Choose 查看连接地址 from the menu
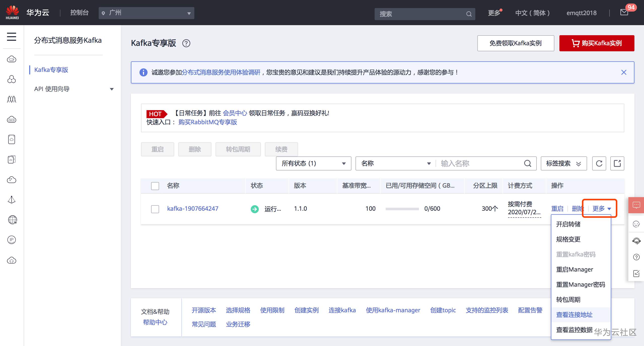This screenshot has height=346, width=644. (x=574, y=315)
